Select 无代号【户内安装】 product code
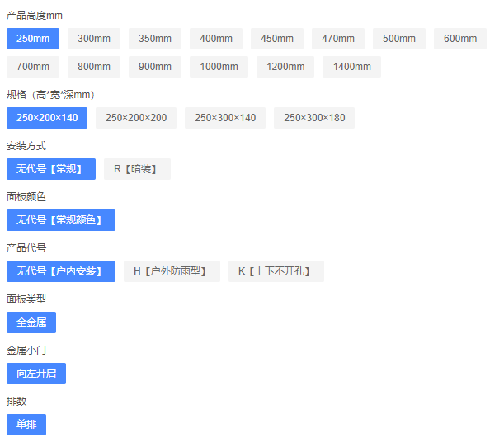The width and height of the screenshot is (504, 442). 61,271
